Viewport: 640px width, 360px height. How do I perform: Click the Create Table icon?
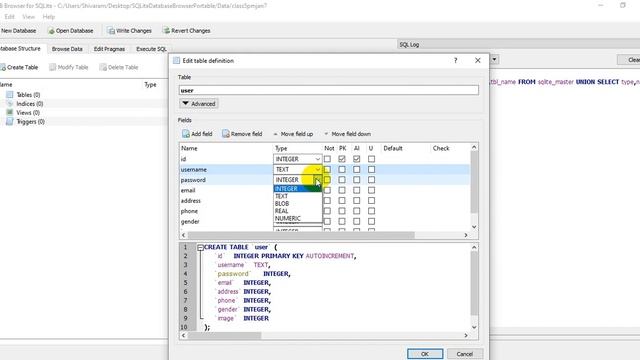2,67
